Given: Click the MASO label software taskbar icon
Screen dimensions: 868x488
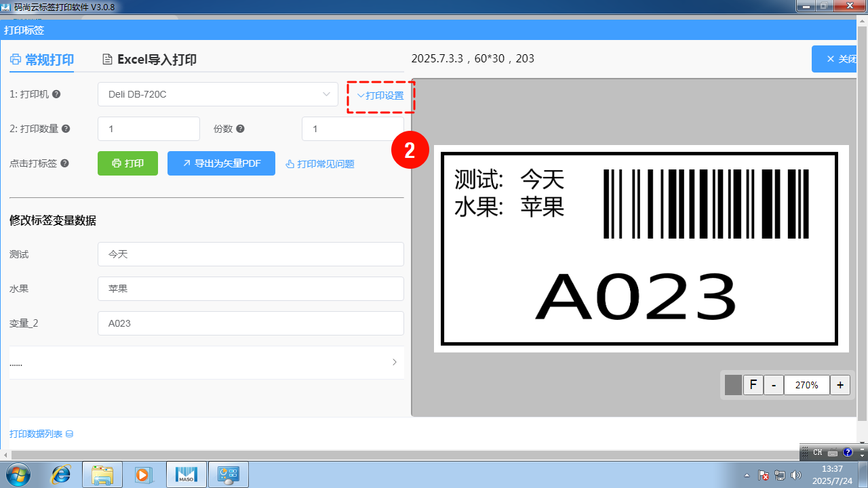Looking at the screenshot, I should point(186,474).
